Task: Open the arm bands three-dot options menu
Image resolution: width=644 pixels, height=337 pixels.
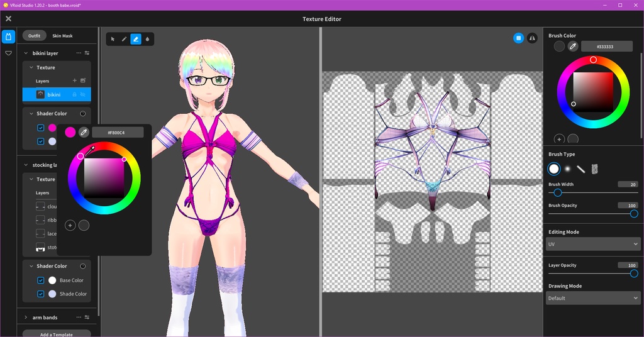Action: [x=79, y=318]
